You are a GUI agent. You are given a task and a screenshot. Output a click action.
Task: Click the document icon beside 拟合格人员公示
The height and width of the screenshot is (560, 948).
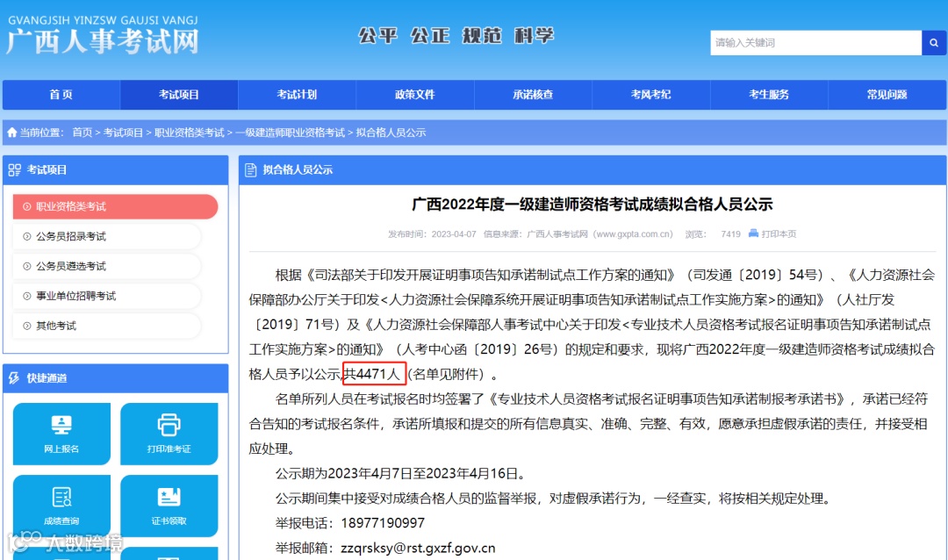tap(250, 170)
